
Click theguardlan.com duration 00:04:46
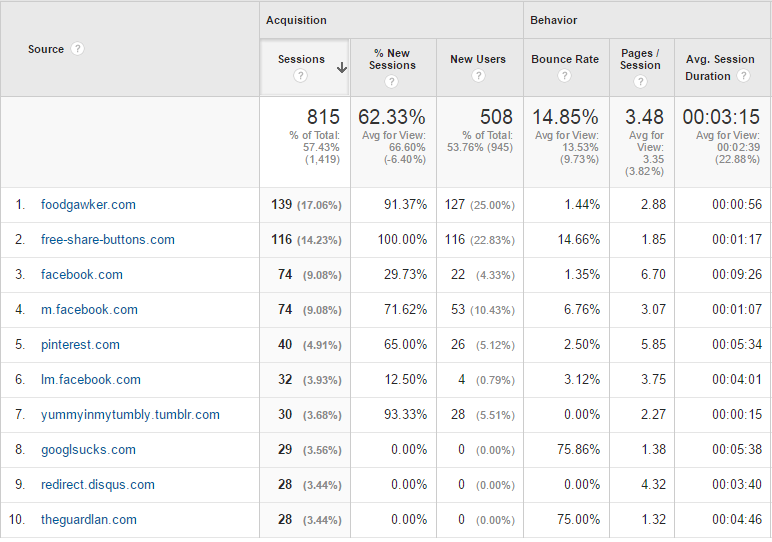737,519
